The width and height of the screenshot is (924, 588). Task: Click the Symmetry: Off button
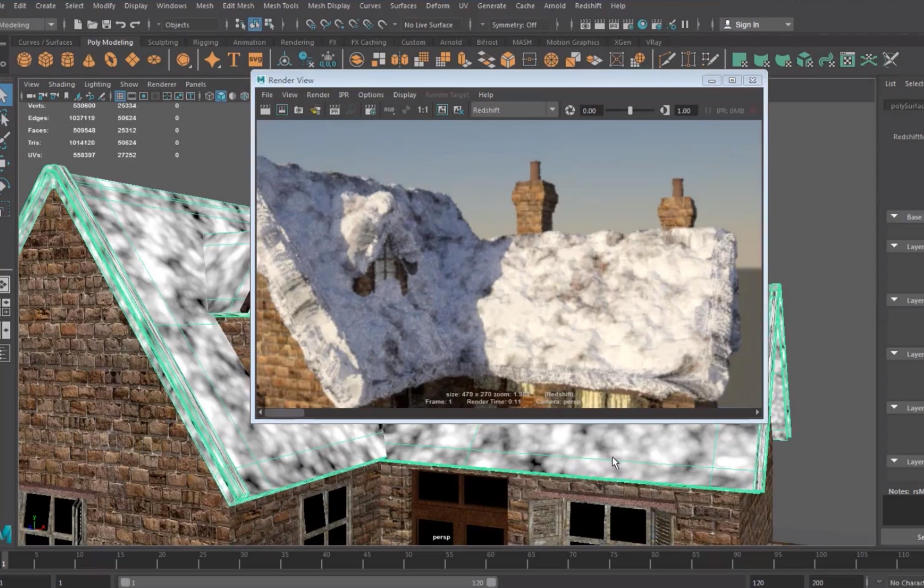click(514, 25)
